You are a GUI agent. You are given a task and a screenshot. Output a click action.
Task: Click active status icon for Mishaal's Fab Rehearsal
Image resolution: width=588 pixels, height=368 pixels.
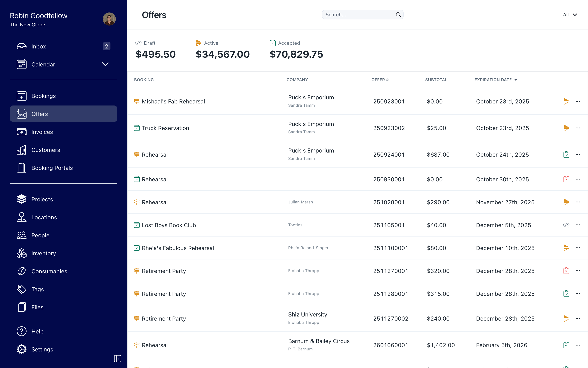pyautogui.click(x=566, y=101)
